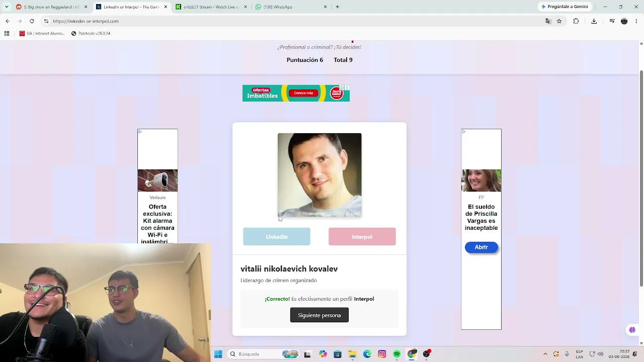The height and width of the screenshot is (362, 644).
Task: Open the UA Intranet Alumn bookmark
Action: (42, 33)
